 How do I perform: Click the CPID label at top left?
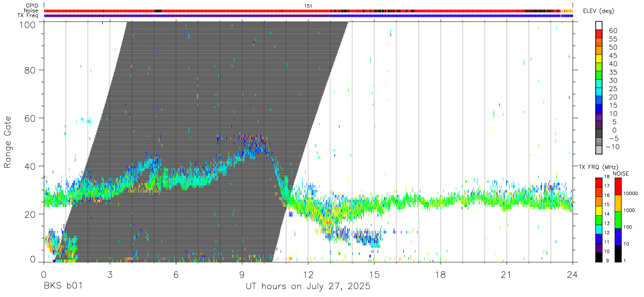[x=31, y=6]
